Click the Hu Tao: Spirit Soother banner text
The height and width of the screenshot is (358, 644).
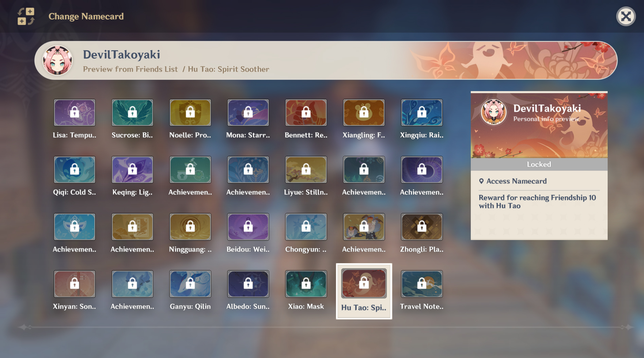coord(229,69)
